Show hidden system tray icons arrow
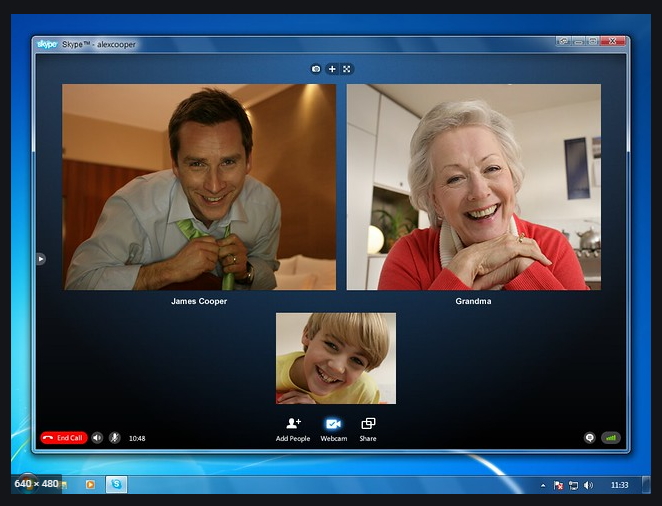Viewport: 662px width, 506px height. point(543,485)
